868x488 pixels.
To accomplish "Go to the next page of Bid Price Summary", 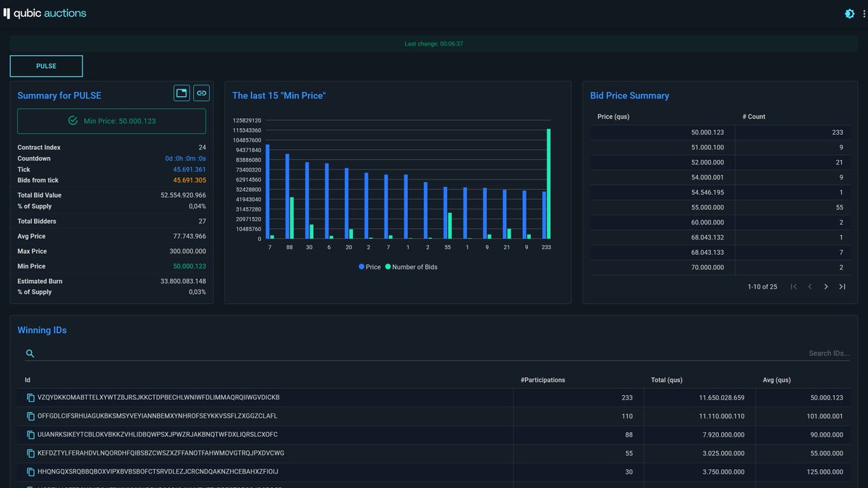I will click(826, 287).
